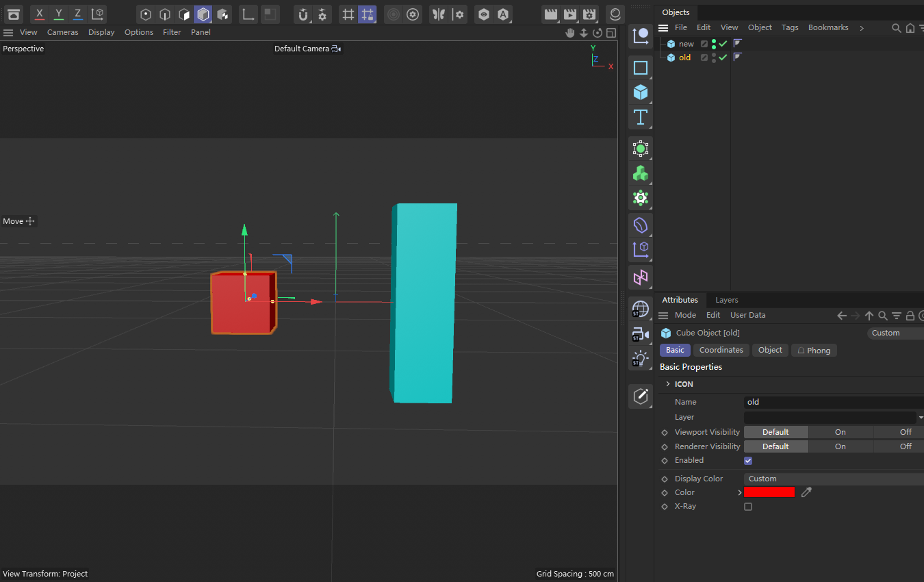
Task: Toggle the coordinate system icon next to the Z axis lock
Action: 98,14
